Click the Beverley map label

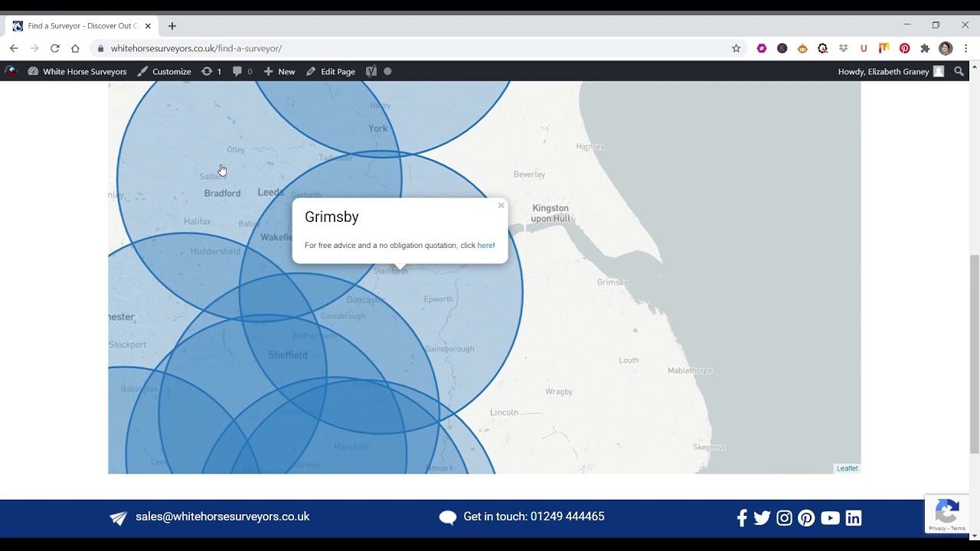(529, 174)
